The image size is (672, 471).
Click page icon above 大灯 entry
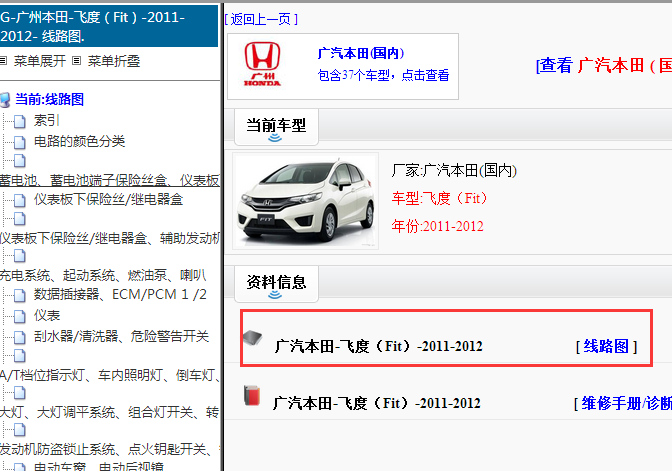point(19,393)
